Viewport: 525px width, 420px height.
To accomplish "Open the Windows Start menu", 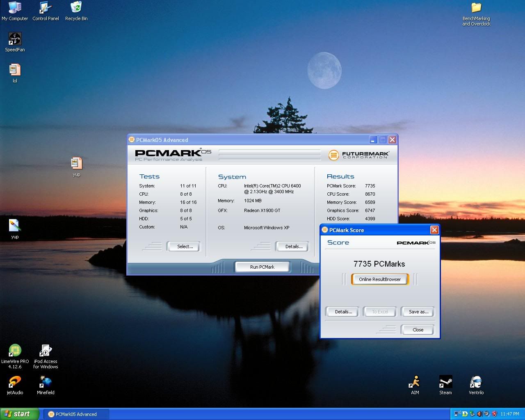I will click(x=20, y=414).
